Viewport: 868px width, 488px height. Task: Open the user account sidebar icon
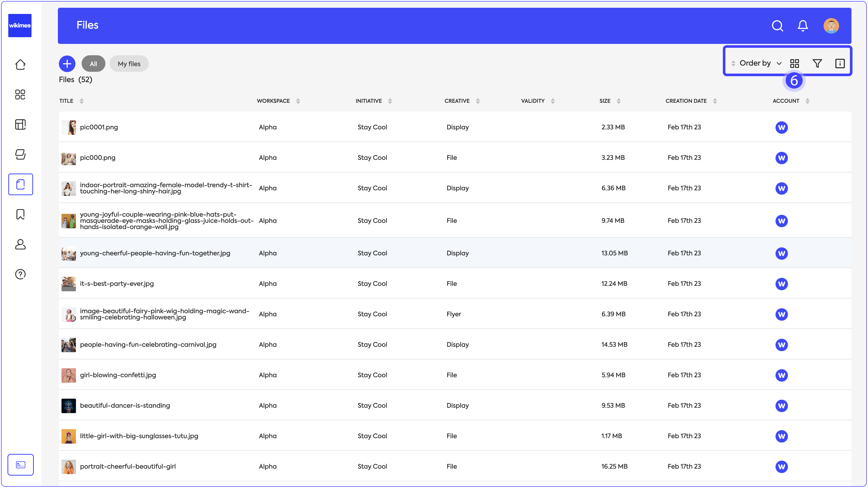click(x=20, y=244)
